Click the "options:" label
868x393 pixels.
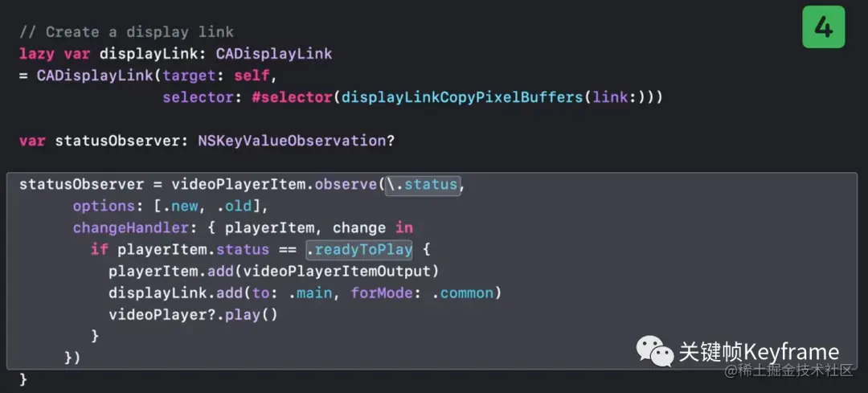(x=108, y=206)
